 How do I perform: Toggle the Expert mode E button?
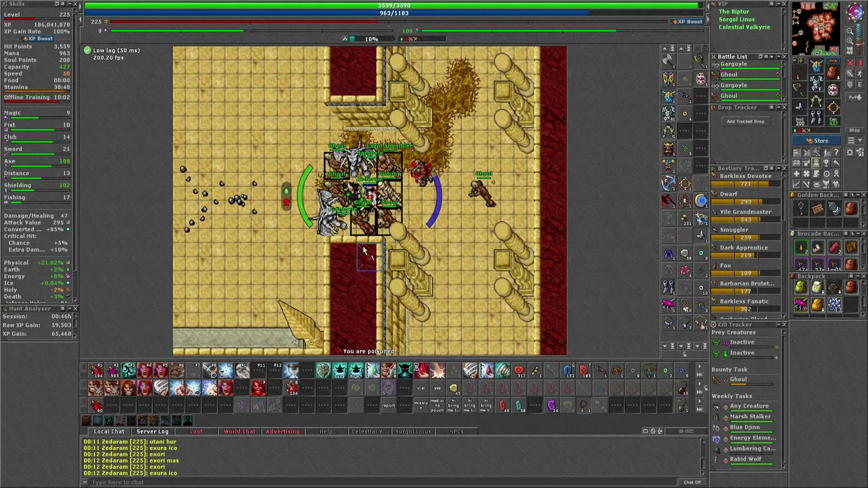860,84
